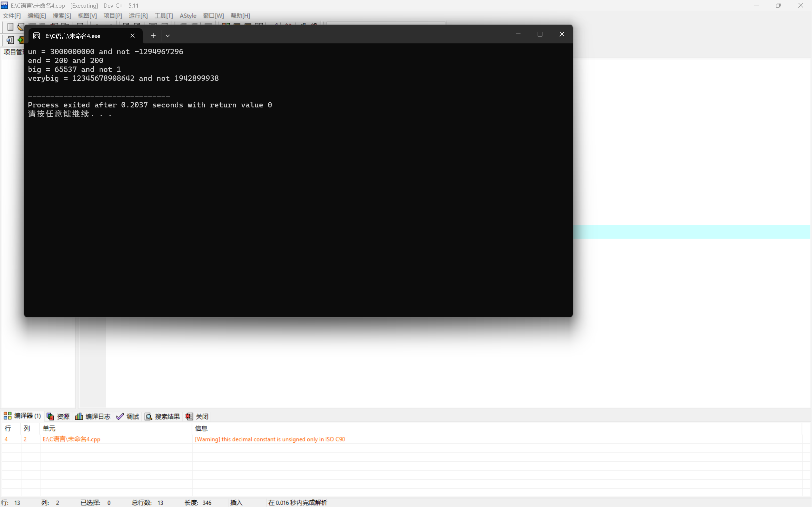Click the 项目管理 sidebar tab

13,52
